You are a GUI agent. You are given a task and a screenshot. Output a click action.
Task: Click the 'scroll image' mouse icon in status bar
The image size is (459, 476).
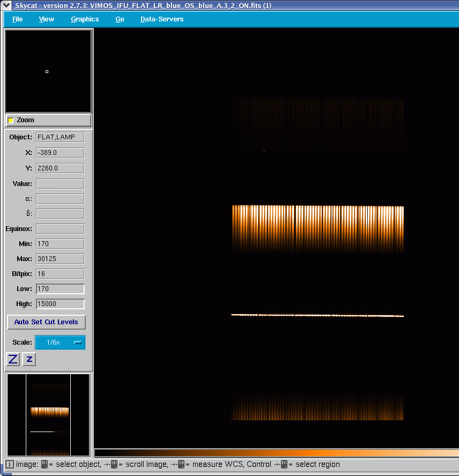coord(114,464)
